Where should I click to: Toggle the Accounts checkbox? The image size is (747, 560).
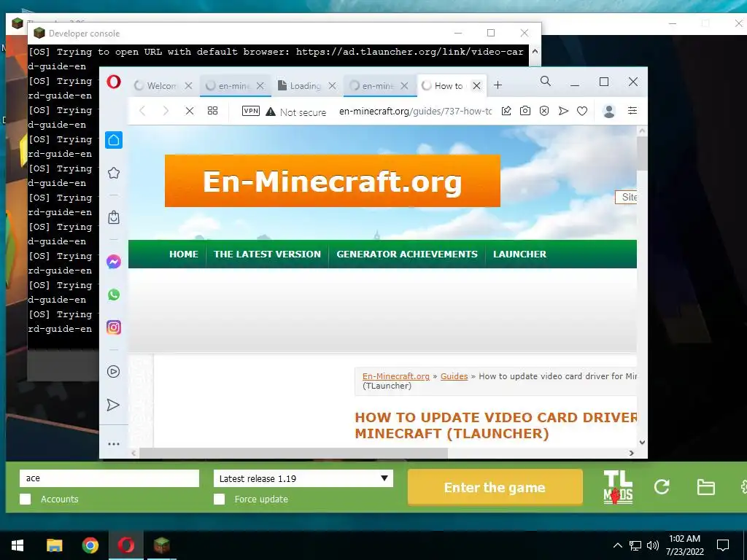coord(26,499)
